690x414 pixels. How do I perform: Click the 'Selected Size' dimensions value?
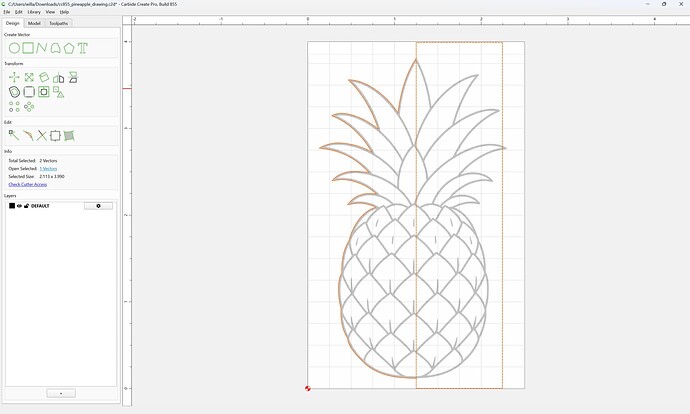(52, 176)
